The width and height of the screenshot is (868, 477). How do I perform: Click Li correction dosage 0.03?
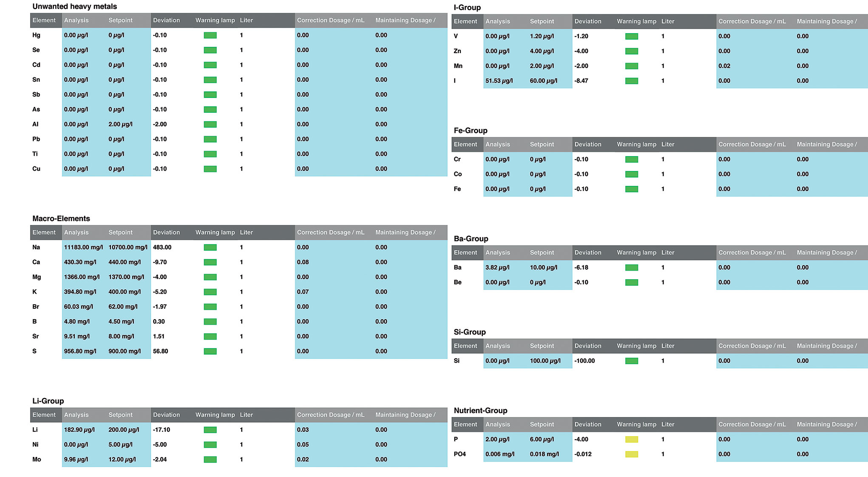(x=303, y=430)
